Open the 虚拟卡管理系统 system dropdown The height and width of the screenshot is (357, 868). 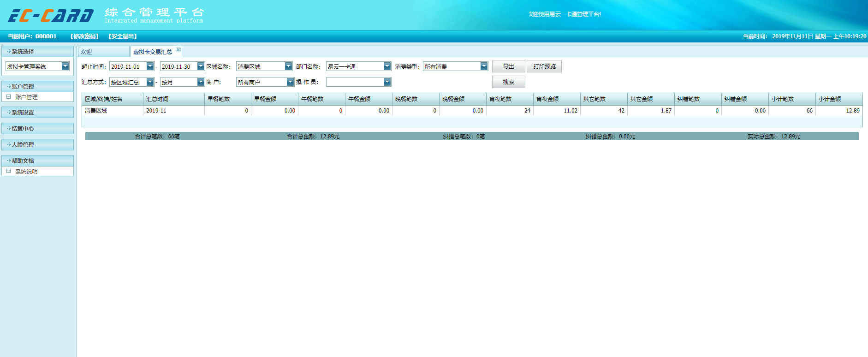65,66
